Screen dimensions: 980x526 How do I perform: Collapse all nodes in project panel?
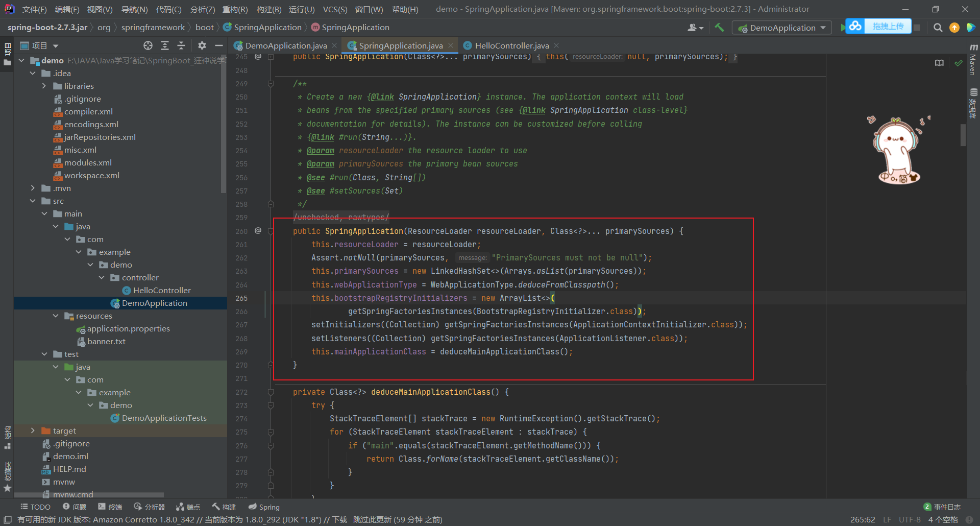181,45
